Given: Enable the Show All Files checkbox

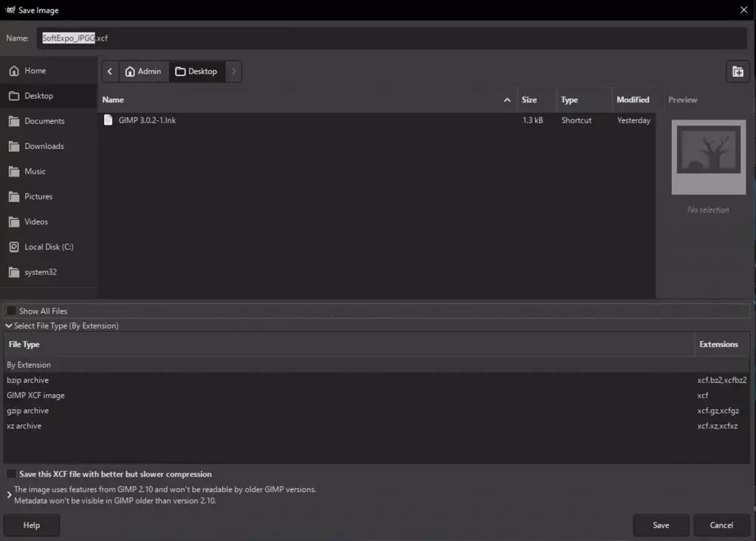Looking at the screenshot, I should [x=11, y=311].
